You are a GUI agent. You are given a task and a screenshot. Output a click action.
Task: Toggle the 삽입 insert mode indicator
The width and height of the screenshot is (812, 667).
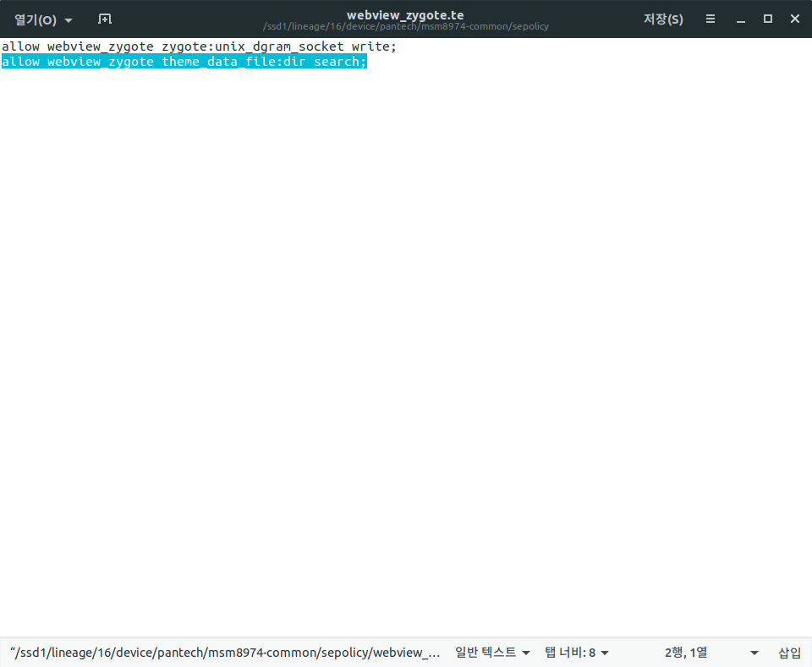(789, 653)
